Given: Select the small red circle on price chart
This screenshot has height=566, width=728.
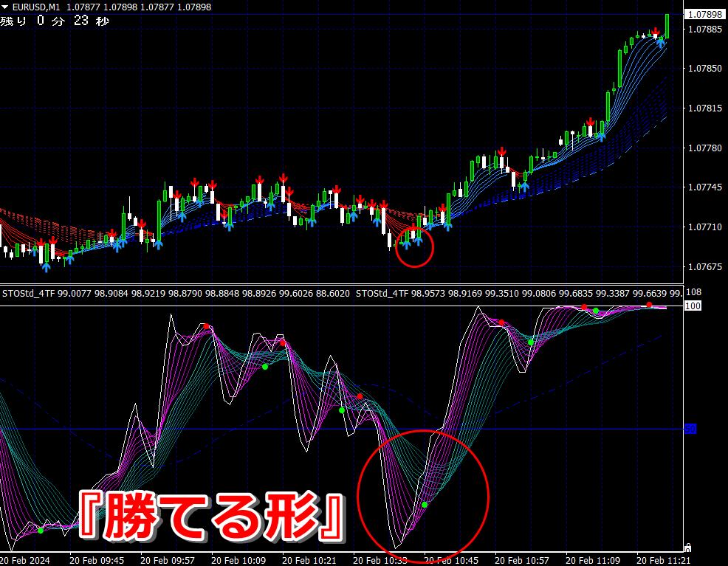Looking at the screenshot, I should coord(415,248).
